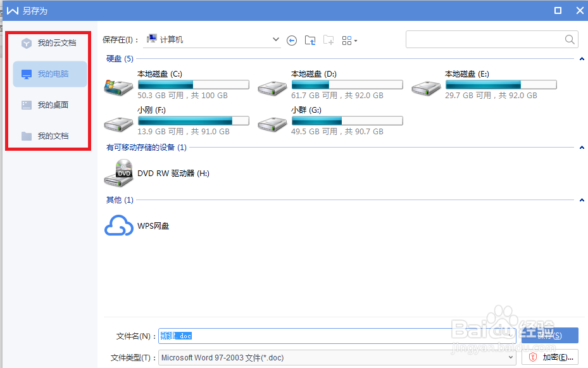Image resolution: width=588 pixels, height=368 pixels.
Task: Go to 我的桌面 location
Action: [50, 105]
